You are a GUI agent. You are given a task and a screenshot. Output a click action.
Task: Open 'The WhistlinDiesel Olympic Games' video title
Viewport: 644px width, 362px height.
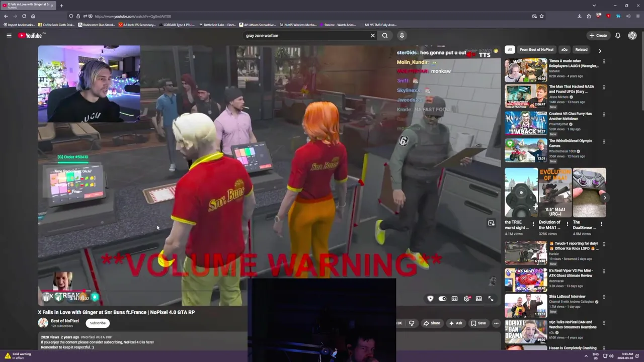[571, 143]
